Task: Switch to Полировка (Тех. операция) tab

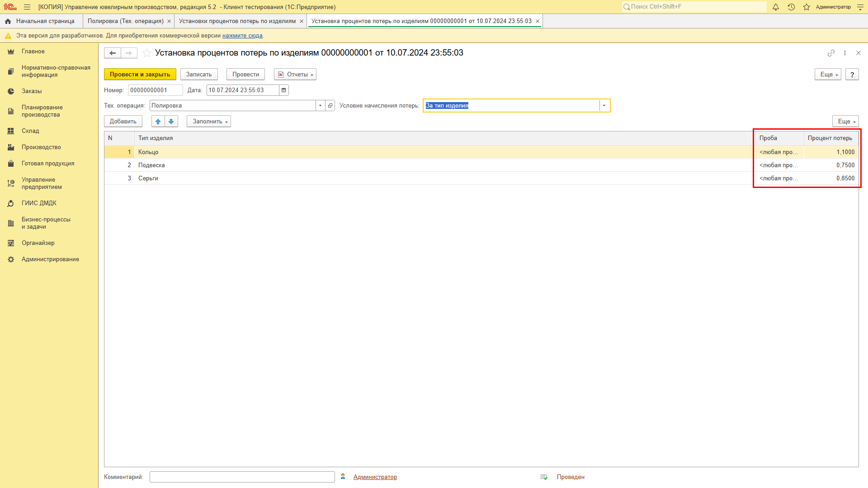Action: 125,21
